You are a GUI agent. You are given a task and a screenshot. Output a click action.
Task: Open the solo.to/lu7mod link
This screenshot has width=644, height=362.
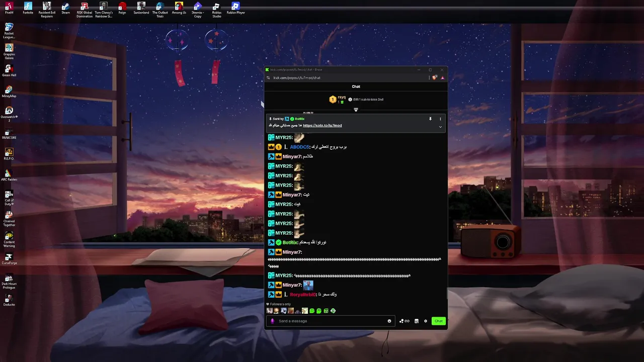[x=322, y=126]
